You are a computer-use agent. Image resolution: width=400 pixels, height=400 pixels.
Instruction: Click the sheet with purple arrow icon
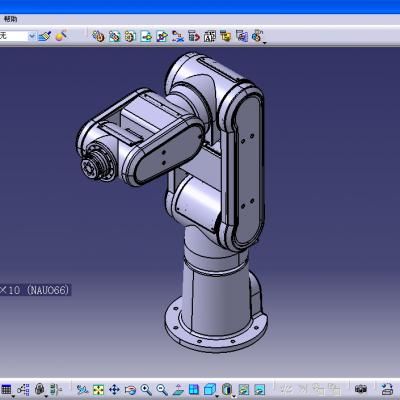[162, 36]
